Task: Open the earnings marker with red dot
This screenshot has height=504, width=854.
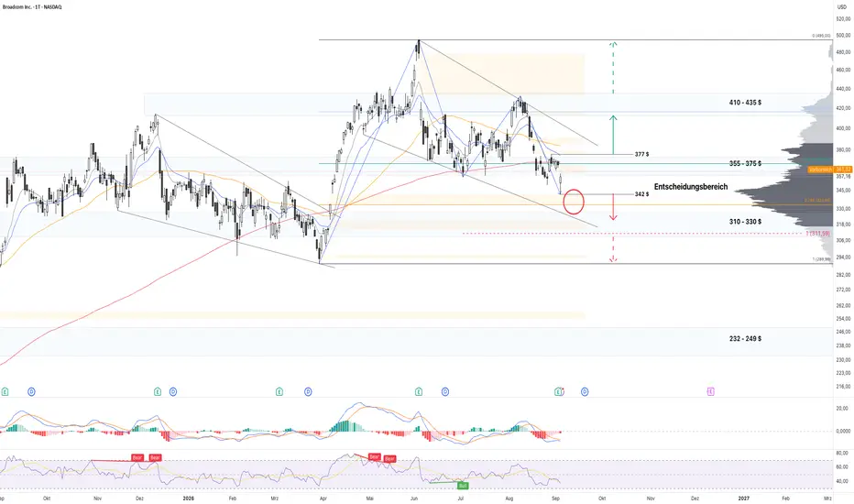Action: (558, 391)
